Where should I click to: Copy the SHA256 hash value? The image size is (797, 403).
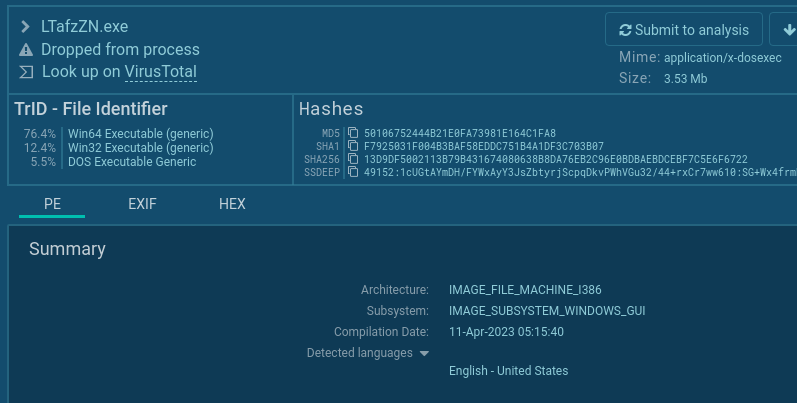pyautogui.click(x=353, y=160)
